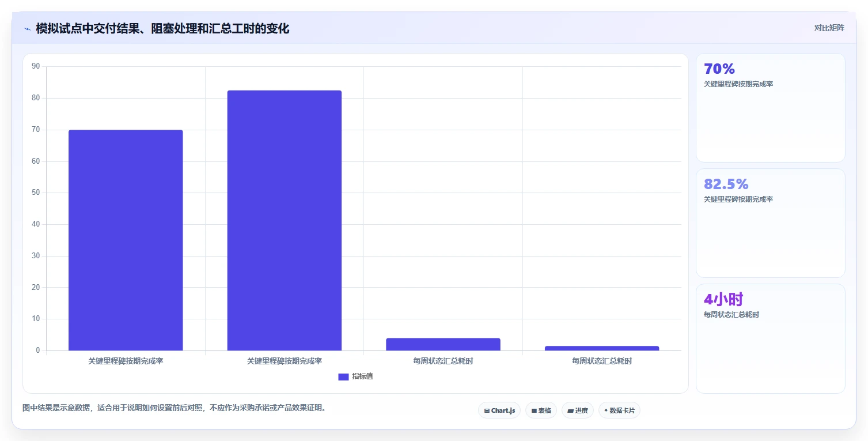Select the 进度 chip
868x441 pixels.
578,410
